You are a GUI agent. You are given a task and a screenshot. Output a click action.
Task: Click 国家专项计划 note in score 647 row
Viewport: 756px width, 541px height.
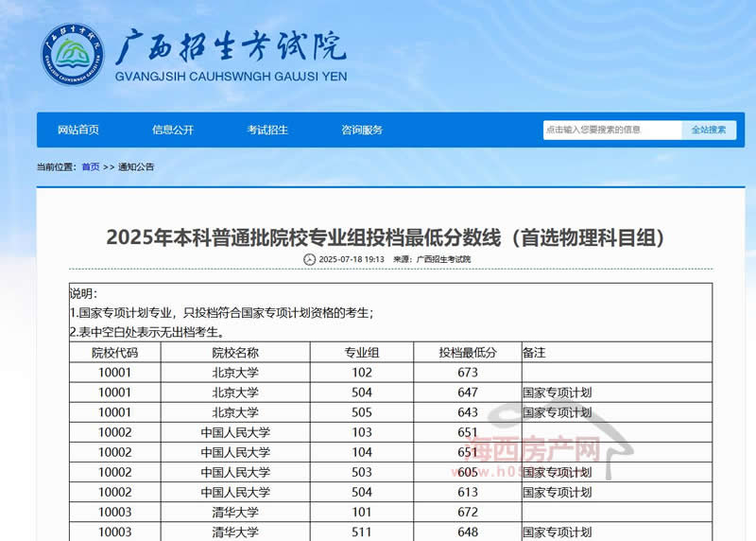(x=558, y=393)
